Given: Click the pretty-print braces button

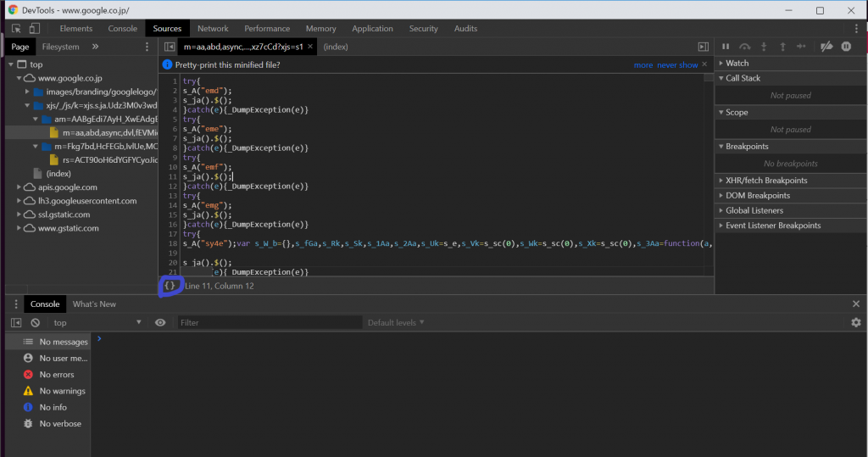Looking at the screenshot, I should coord(170,286).
